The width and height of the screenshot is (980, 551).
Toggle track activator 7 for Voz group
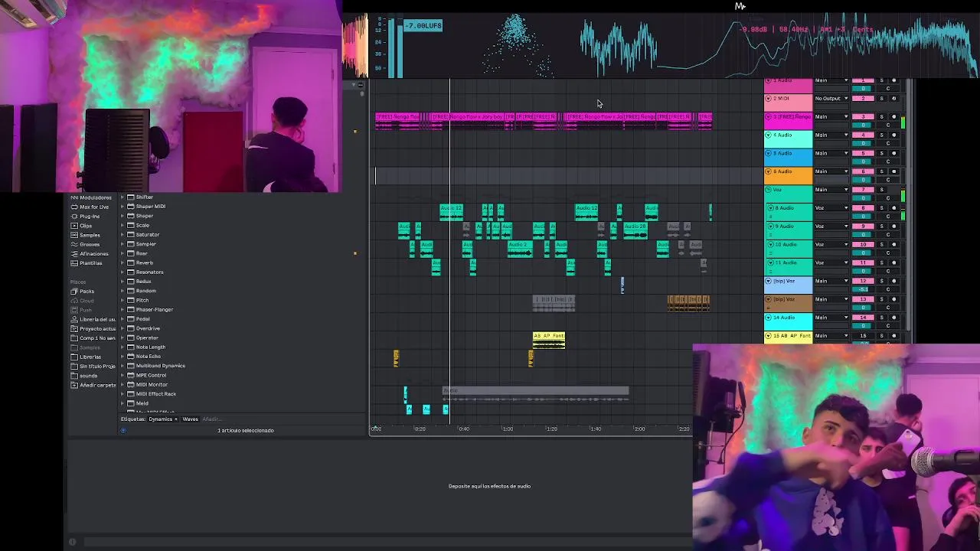point(863,190)
